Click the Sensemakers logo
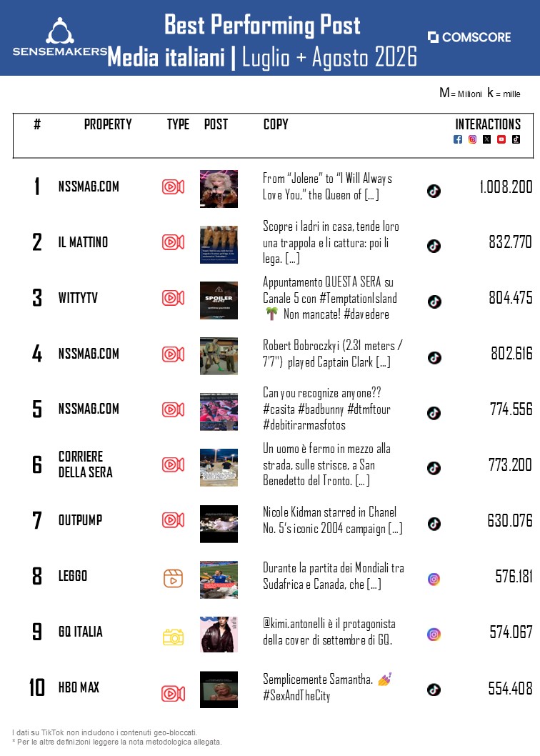 pyautogui.click(x=60, y=38)
